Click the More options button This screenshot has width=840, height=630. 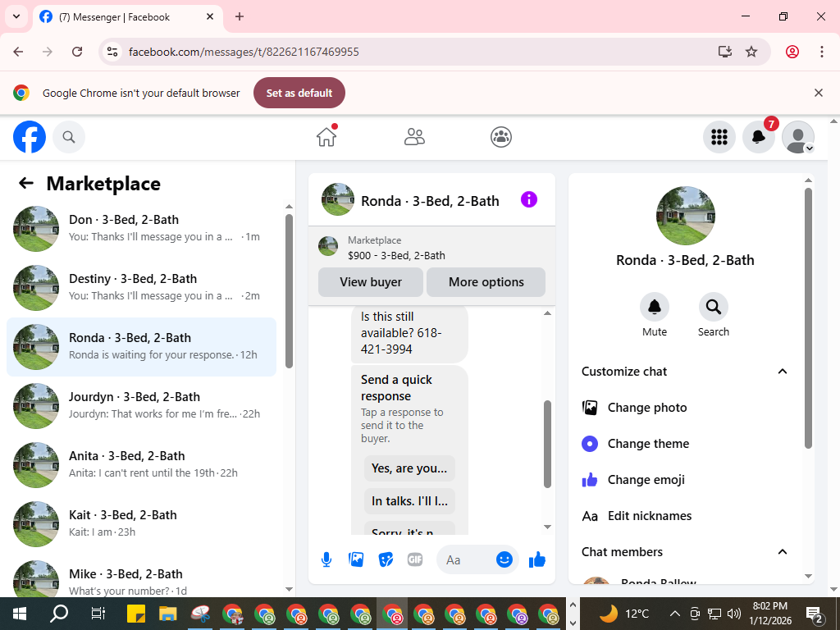486,282
